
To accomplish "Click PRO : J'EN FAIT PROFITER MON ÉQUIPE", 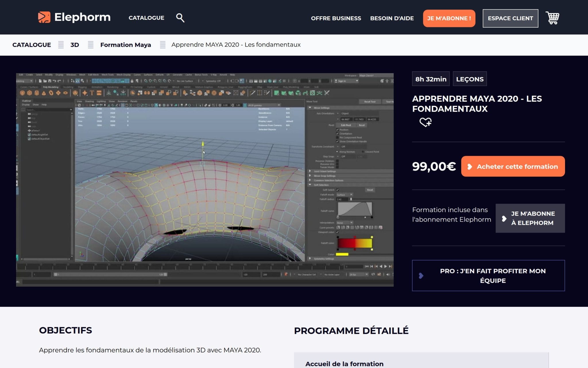I will [488, 275].
